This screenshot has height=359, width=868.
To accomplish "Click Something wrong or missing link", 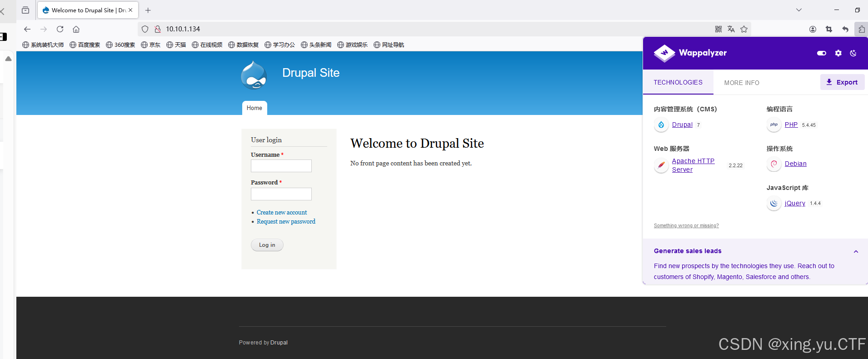I will tap(686, 225).
